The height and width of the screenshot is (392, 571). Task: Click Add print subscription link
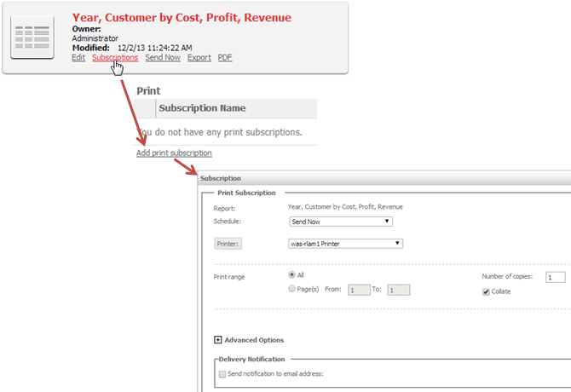tap(174, 153)
